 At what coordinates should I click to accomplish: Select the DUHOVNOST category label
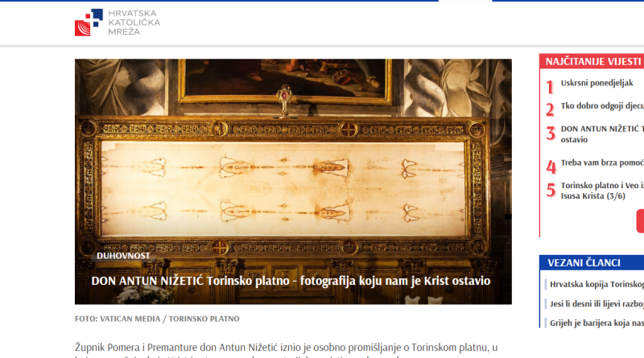[x=123, y=256]
